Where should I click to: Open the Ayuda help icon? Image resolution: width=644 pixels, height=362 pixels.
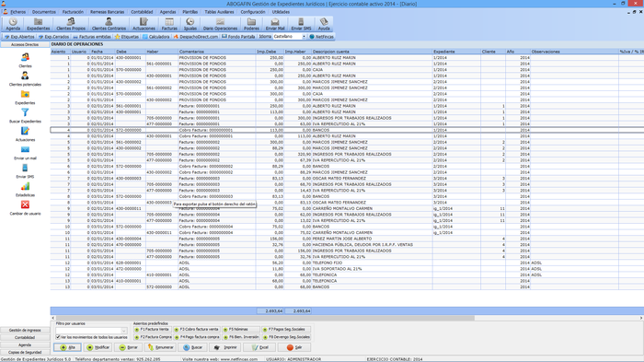[324, 24]
